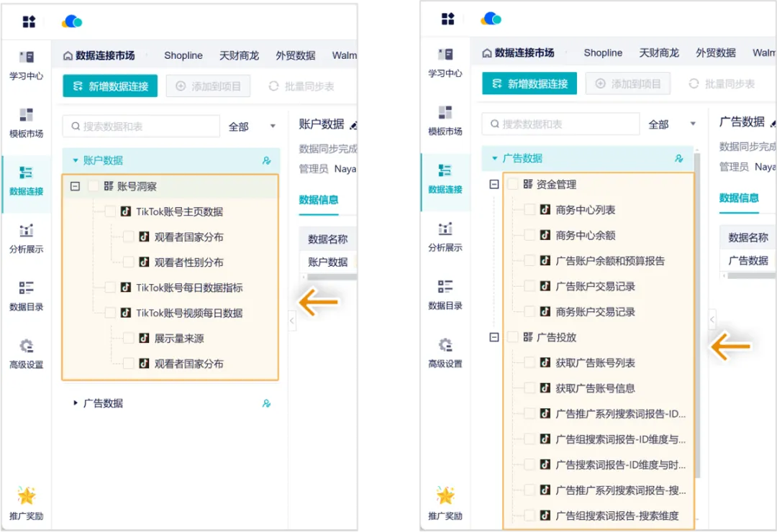
Task: Click the user-permission icon on 账户数据 header row
Action: pyautogui.click(x=266, y=160)
